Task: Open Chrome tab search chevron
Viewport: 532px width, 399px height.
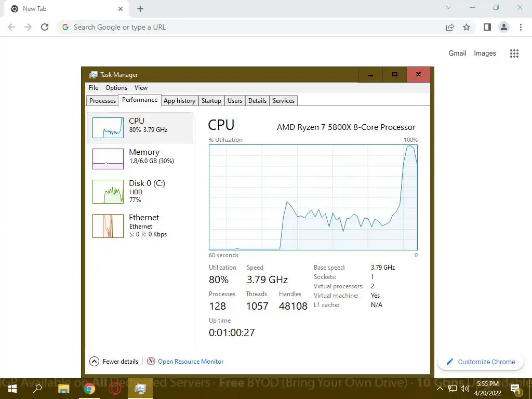Action: [448, 7]
